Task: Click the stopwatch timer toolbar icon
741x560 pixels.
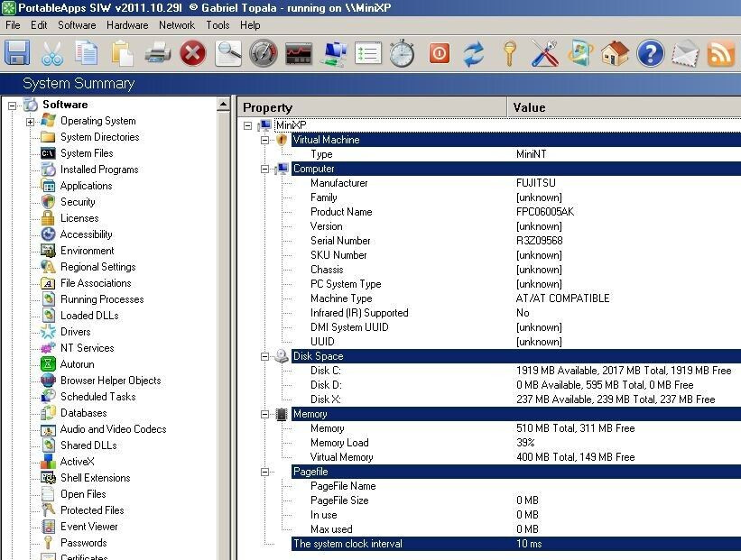Action: point(403,53)
